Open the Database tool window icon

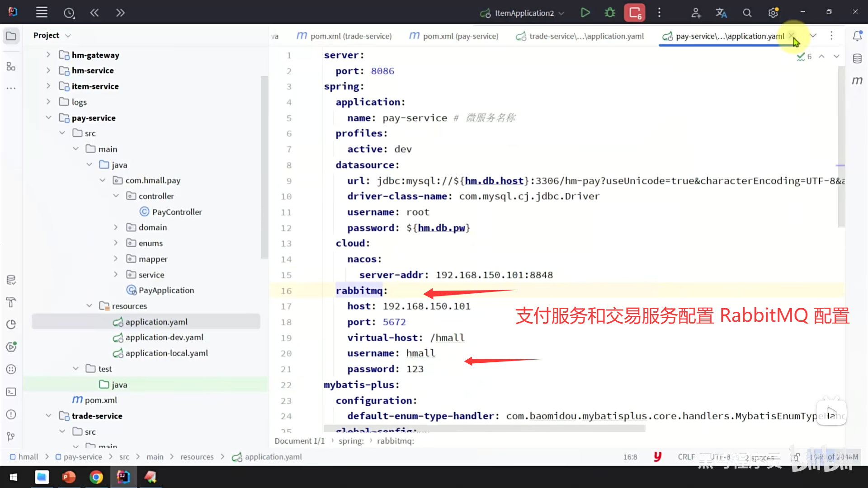pos(857,58)
